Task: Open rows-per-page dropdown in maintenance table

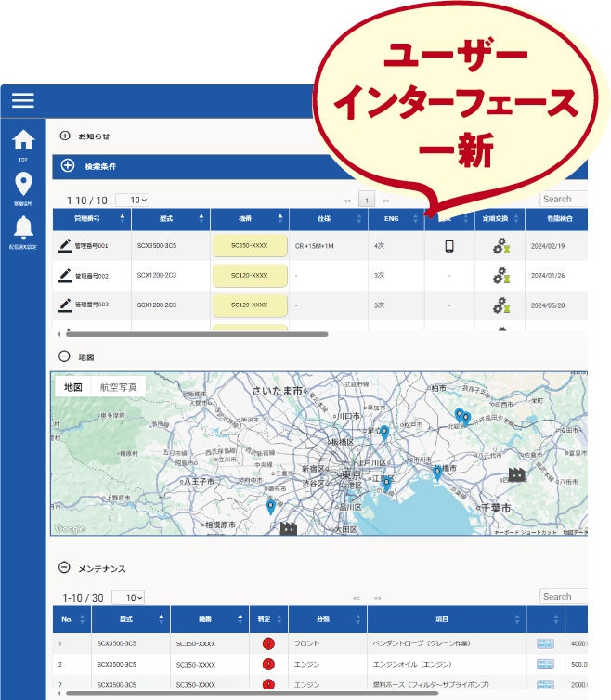Action: [128, 597]
